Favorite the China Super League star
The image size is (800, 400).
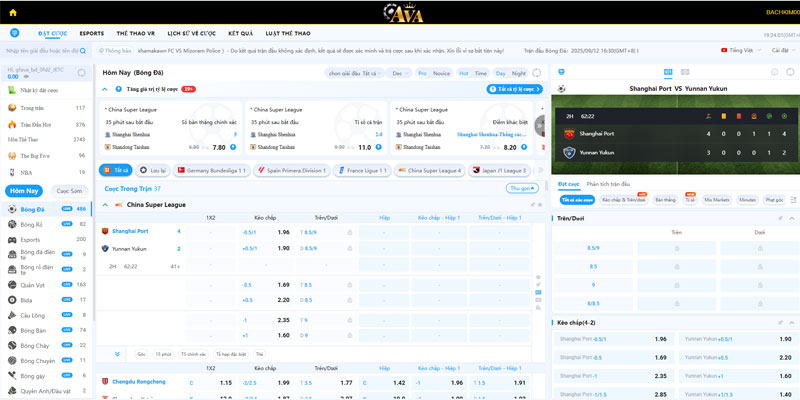click(x=540, y=205)
